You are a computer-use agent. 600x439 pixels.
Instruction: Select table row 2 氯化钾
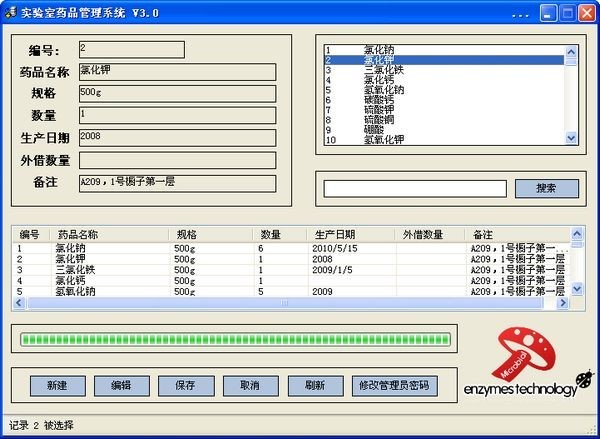[291, 259]
